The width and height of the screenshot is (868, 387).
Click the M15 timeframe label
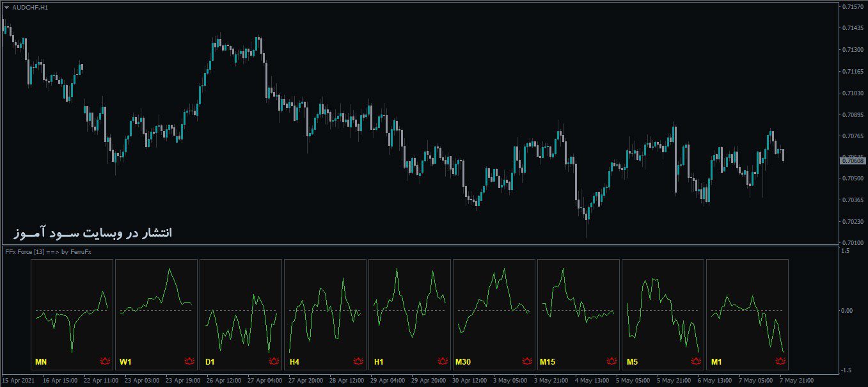pos(548,361)
